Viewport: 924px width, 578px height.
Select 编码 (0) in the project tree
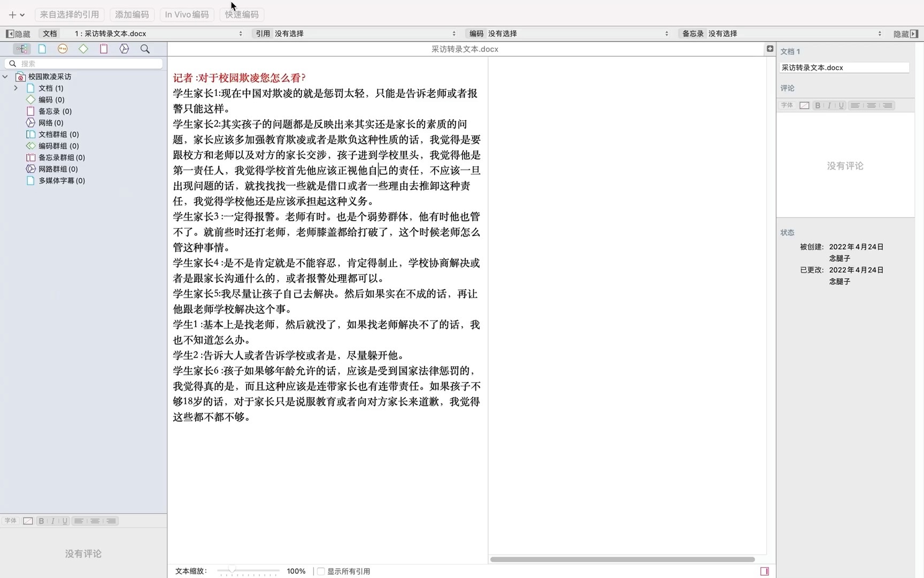tap(51, 100)
